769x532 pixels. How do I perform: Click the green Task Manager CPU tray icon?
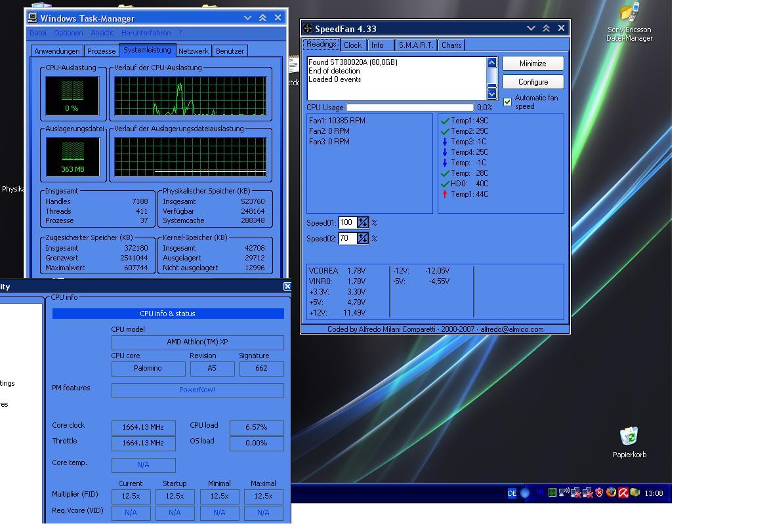(x=552, y=493)
